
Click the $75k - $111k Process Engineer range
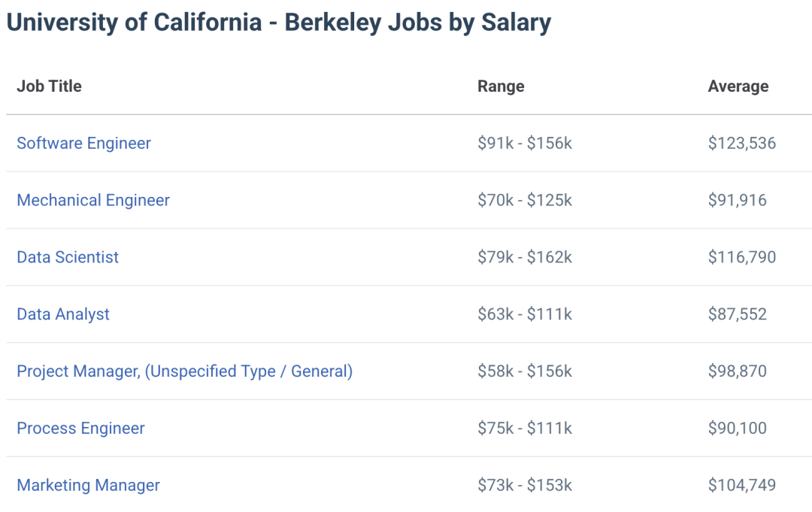tap(525, 429)
